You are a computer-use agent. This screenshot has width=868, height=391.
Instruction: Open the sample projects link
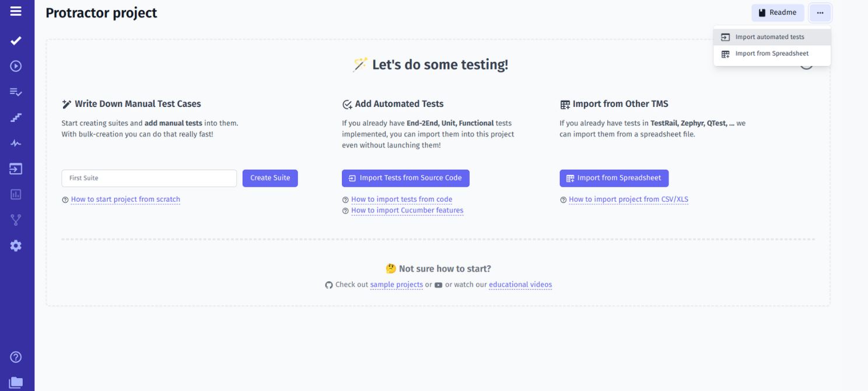click(397, 284)
